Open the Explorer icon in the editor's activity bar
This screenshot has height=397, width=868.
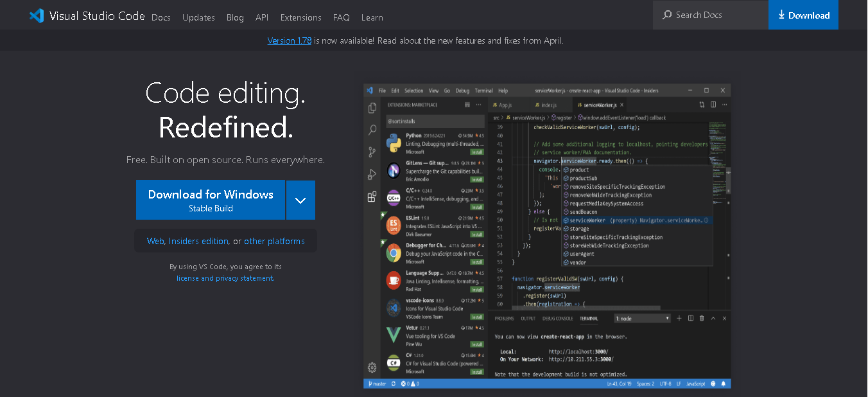point(372,108)
